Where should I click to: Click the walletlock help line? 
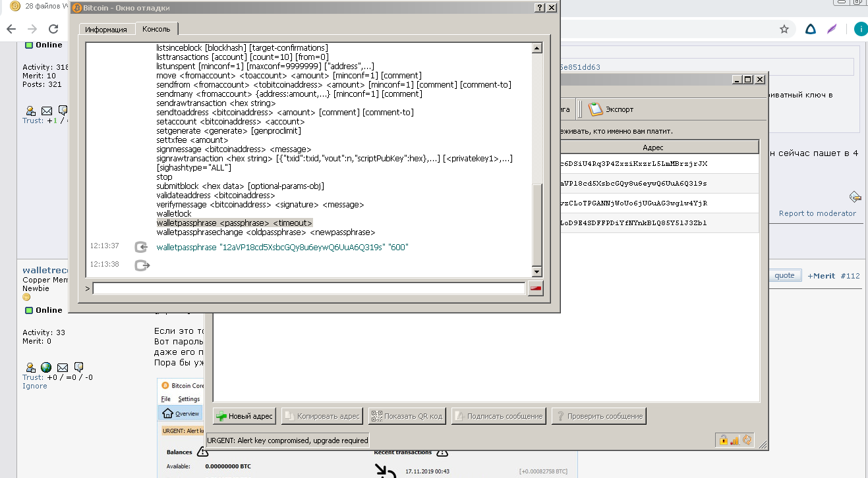[173, 214]
